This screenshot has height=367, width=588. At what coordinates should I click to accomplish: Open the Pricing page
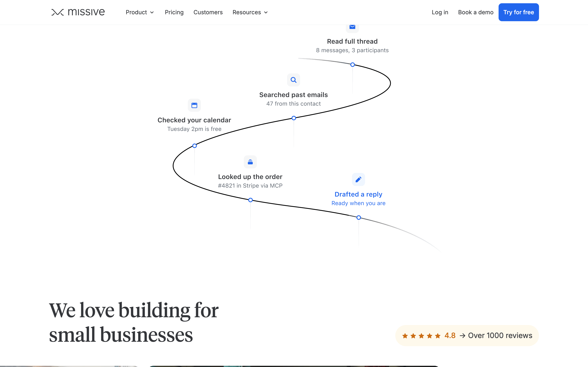point(174,12)
